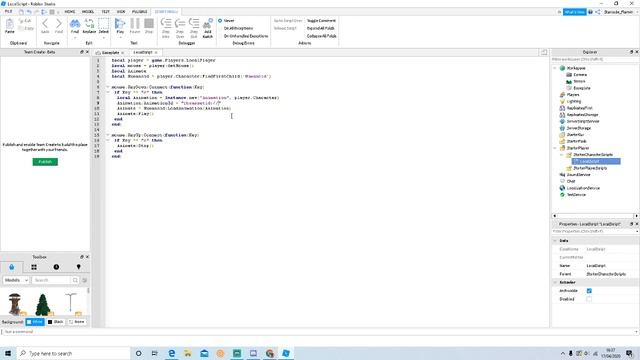Switch to the SCRIPT MENU ribbon tab
The image size is (640, 360).
pos(166,12)
